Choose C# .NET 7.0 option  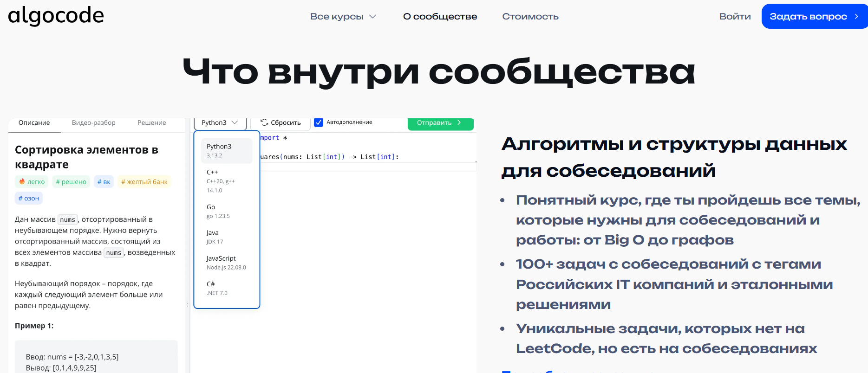227,288
